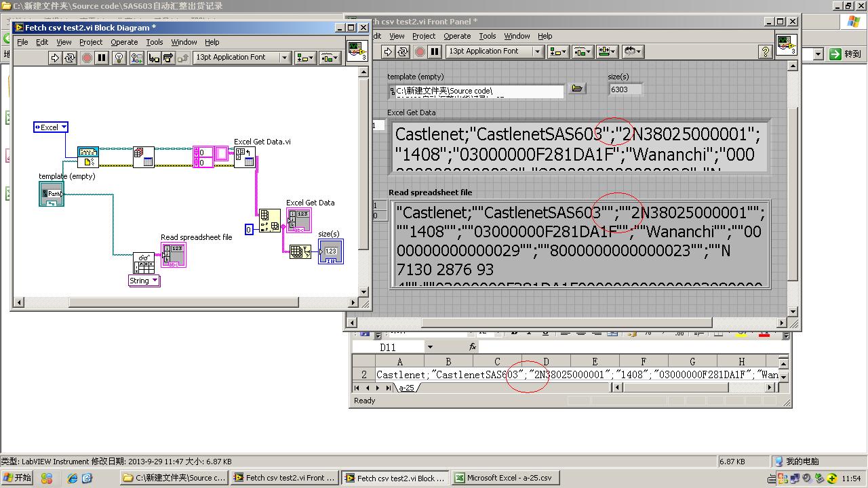868x488 pixels.
Task: Open Project menu in Block Diagram window
Action: pos(91,42)
